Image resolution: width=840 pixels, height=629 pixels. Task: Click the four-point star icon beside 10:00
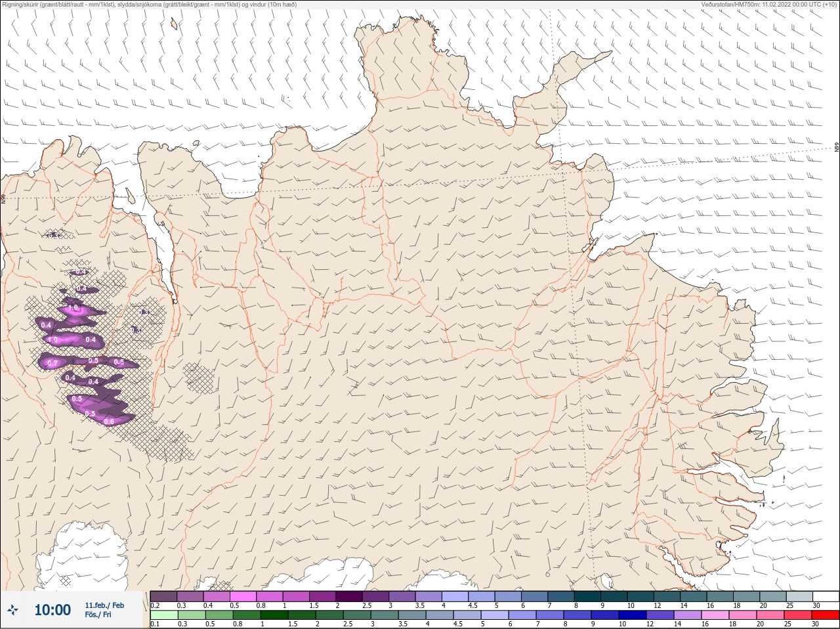[x=12, y=610]
